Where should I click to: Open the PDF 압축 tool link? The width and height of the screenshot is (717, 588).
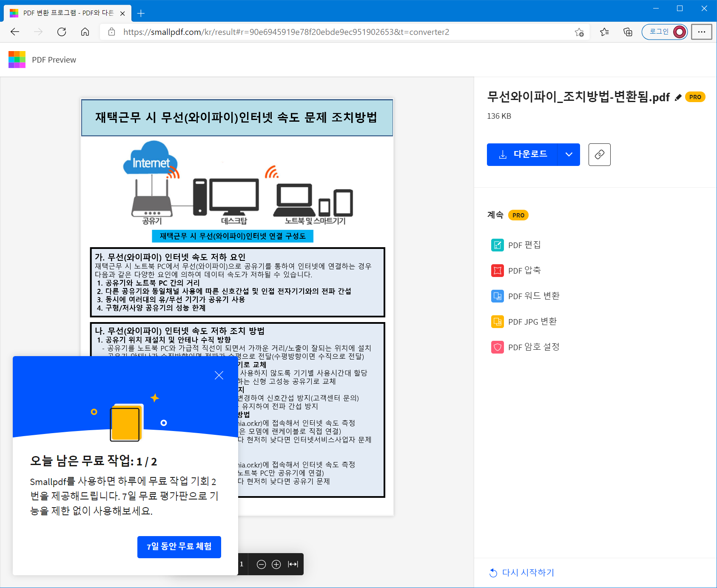pyautogui.click(x=524, y=271)
